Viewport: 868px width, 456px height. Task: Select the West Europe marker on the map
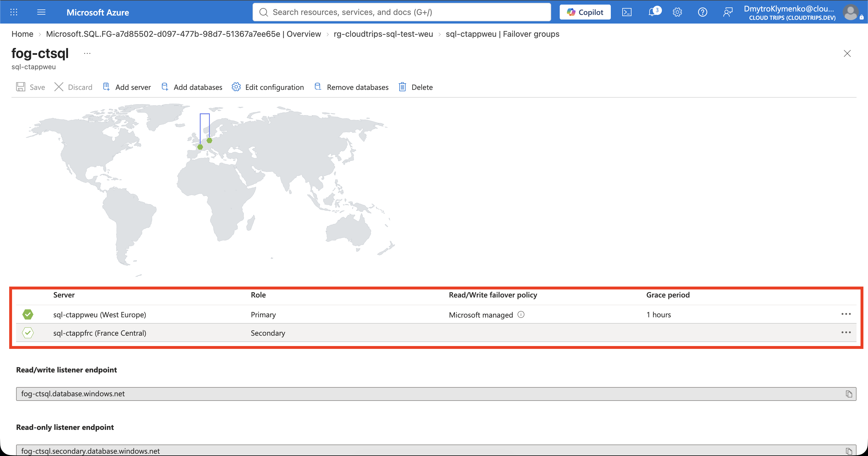(x=209, y=140)
